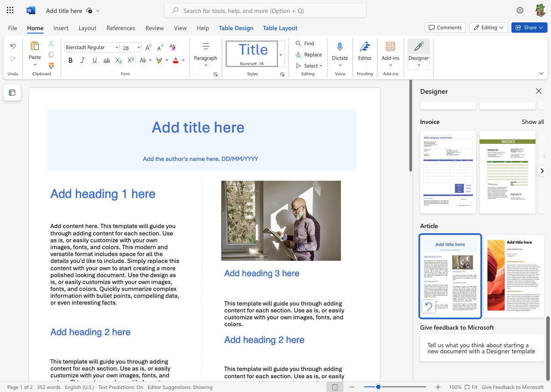
Task: Switch to the Layout tab
Action: pos(87,28)
